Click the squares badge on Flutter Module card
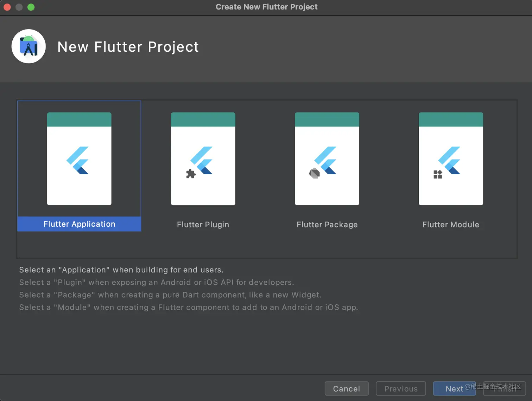 coord(438,173)
